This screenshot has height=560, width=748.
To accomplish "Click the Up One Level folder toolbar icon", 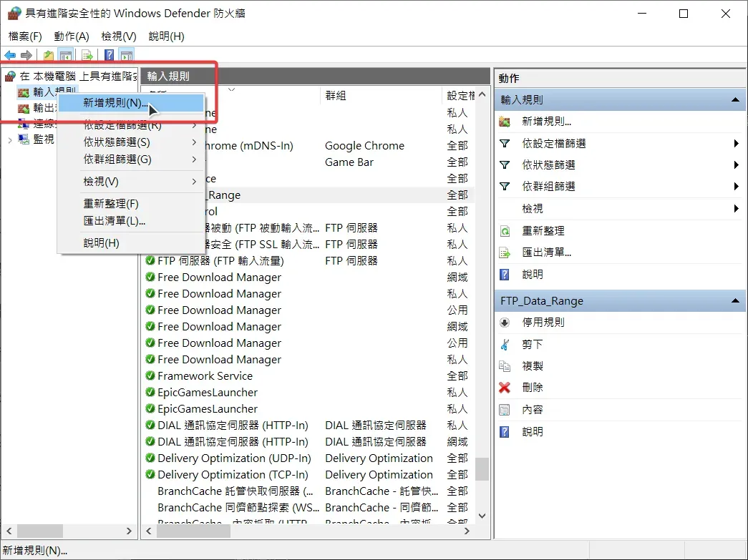I will click(49, 55).
